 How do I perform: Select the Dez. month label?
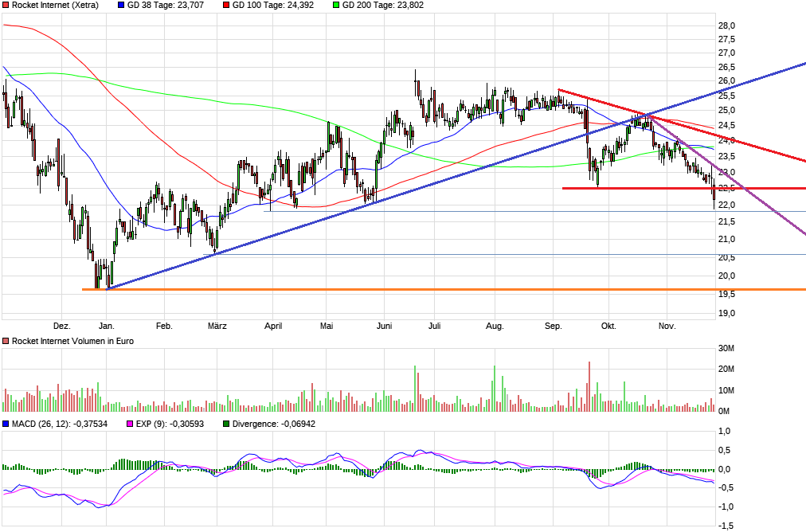tap(62, 326)
